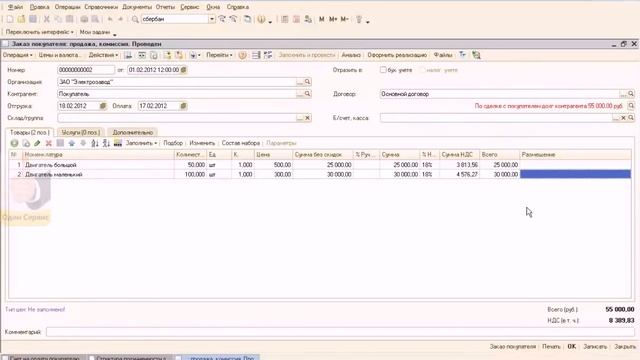Click the help question icon in document toolbar

[x=242, y=55]
